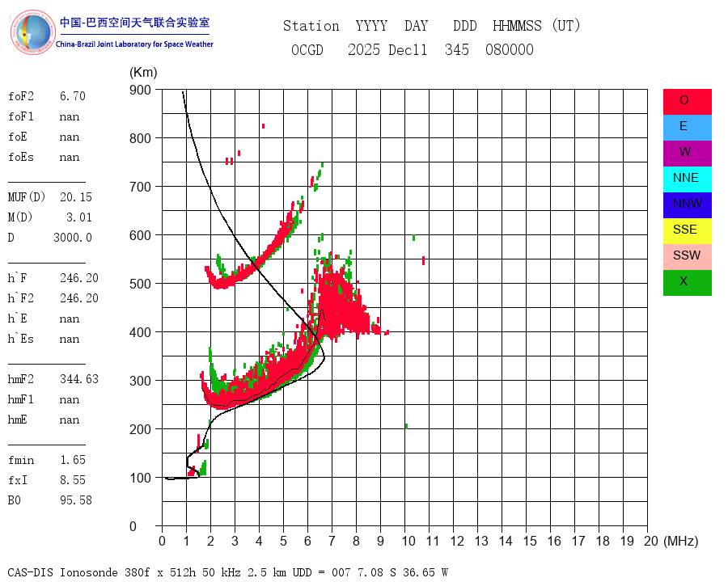Image resolution: width=728 pixels, height=582 pixels.
Task: Pick the green X legend swatch
Action: click(687, 283)
